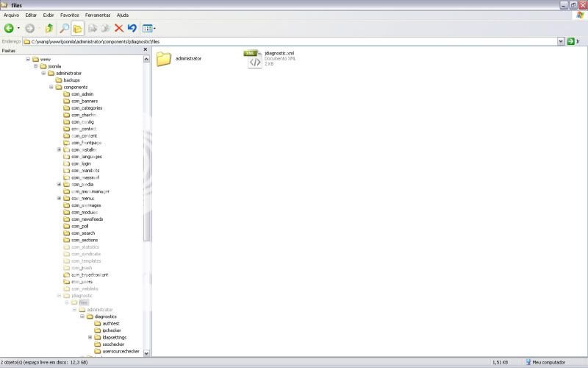The image size is (588, 368).
Task: Click the address path input field
Action: coord(294,41)
